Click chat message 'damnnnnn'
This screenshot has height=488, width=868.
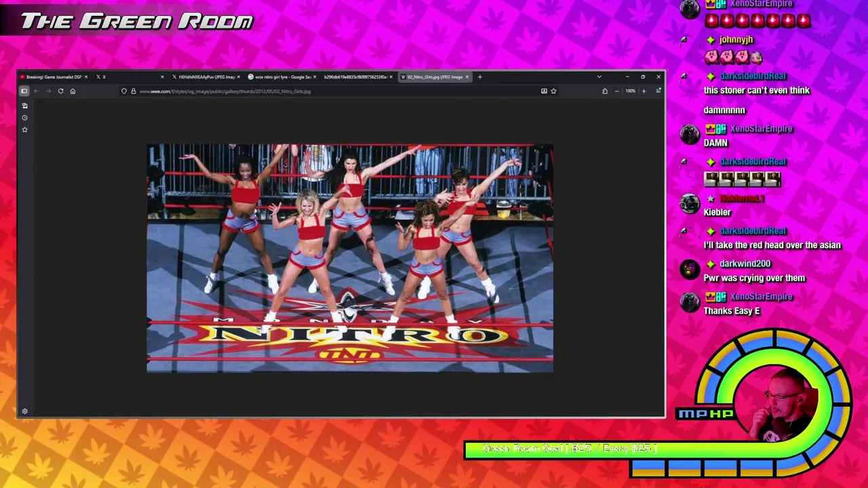(x=724, y=110)
